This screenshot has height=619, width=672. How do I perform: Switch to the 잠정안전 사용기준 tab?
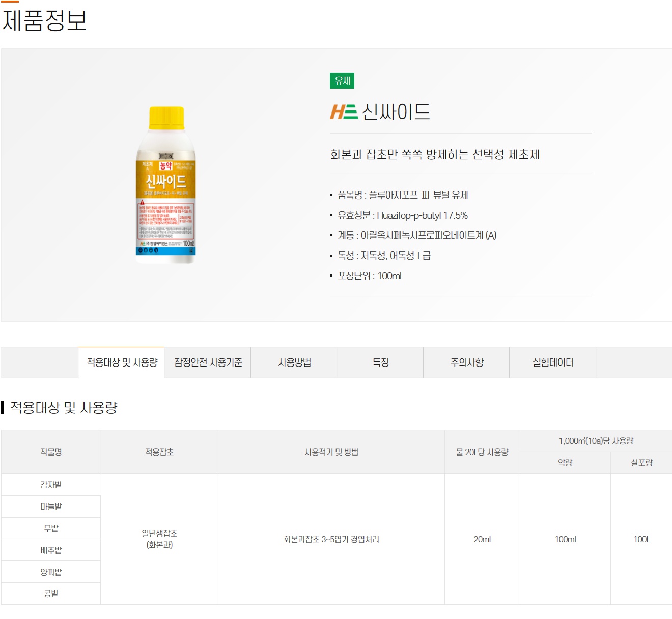tap(208, 362)
